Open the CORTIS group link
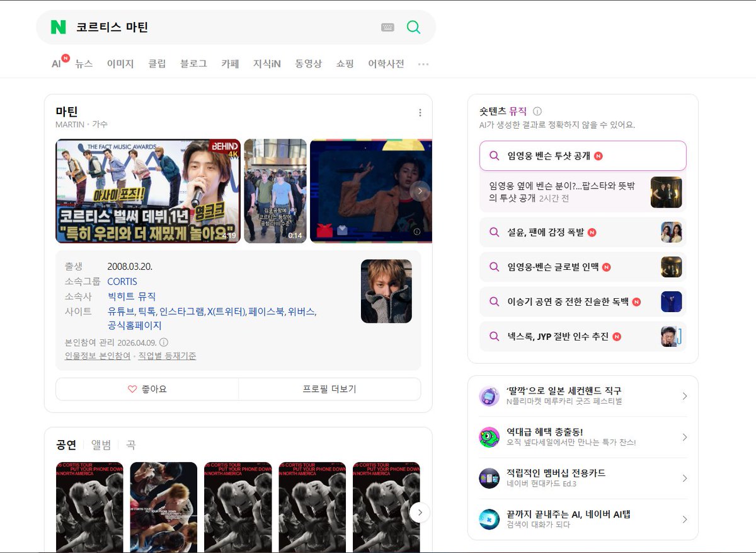 click(x=122, y=281)
